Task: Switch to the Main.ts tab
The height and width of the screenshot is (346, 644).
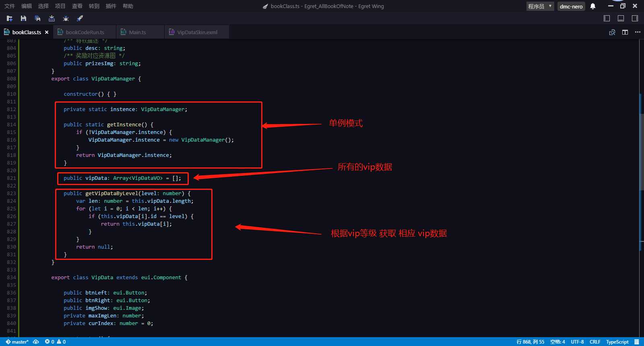Action: click(x=140, y=32)
